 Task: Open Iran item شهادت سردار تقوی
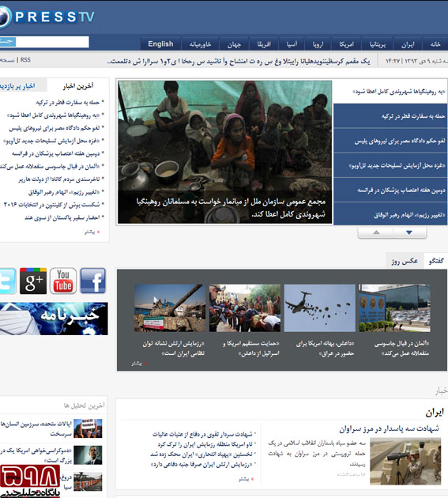pos(202,434)
